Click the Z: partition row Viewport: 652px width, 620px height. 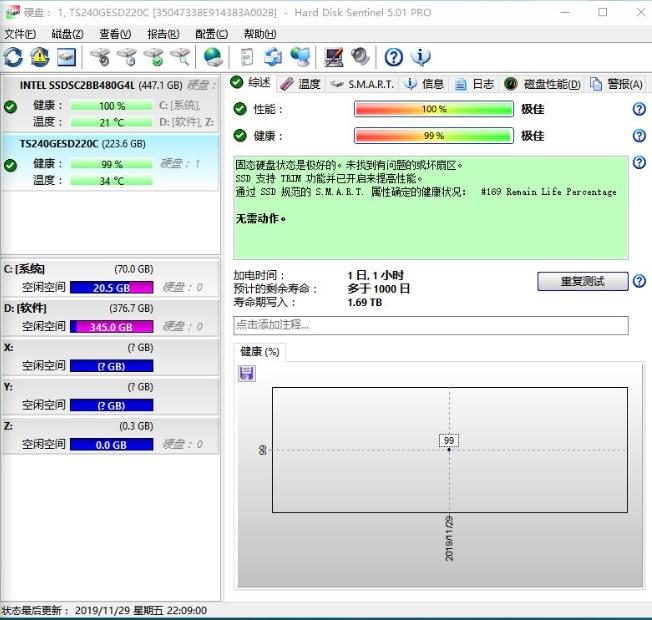[110, 435]
